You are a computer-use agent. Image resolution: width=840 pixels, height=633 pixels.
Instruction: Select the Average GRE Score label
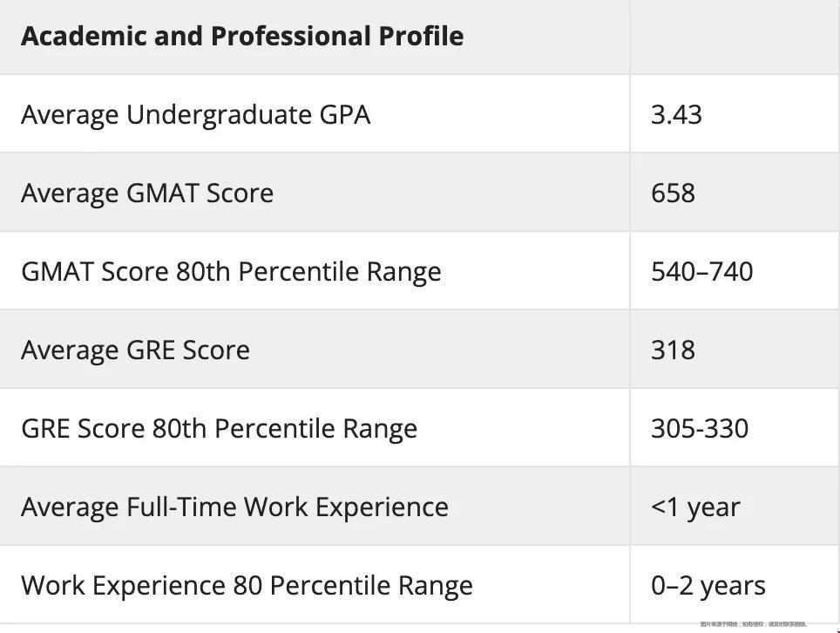pos(136,350)
